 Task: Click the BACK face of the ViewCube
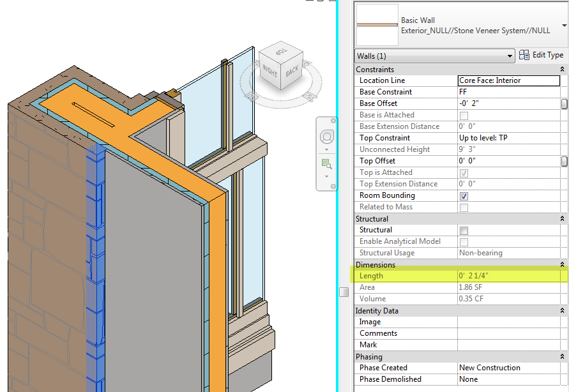click(x=291, y=72)
